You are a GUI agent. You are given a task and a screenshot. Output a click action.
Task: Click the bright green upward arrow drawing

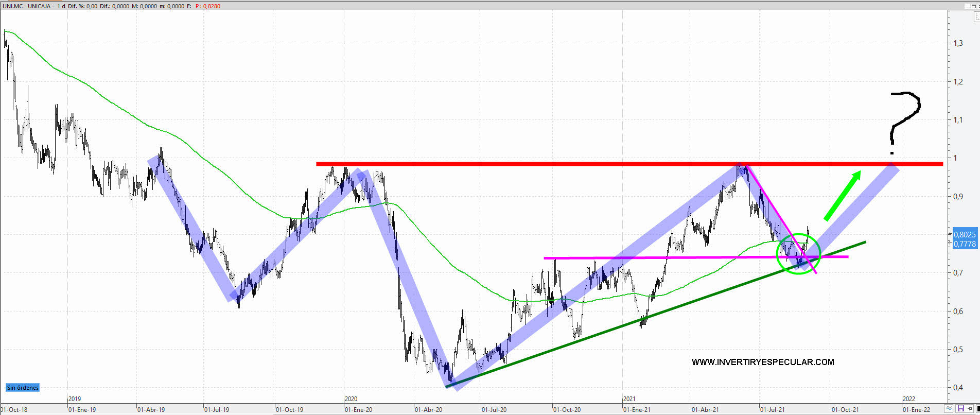point(843,196)
